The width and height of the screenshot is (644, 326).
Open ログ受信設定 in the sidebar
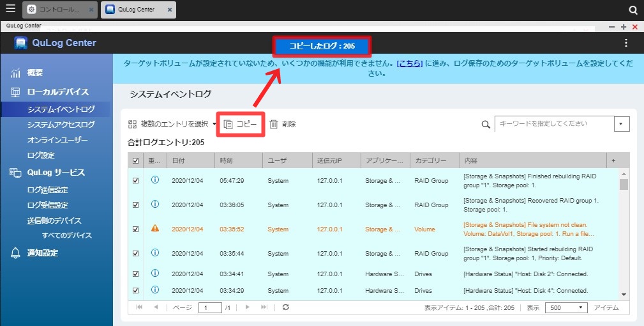click(48, 205)
